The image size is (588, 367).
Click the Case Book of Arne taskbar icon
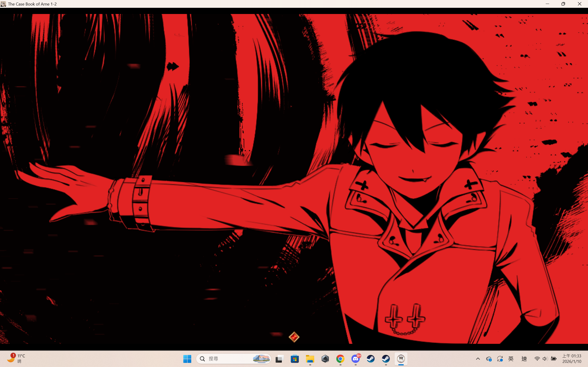(401, 359)
